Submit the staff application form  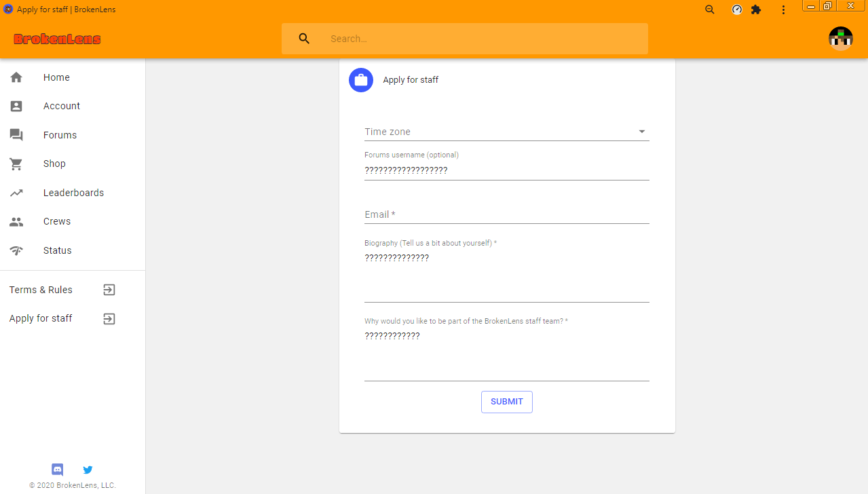506,402
